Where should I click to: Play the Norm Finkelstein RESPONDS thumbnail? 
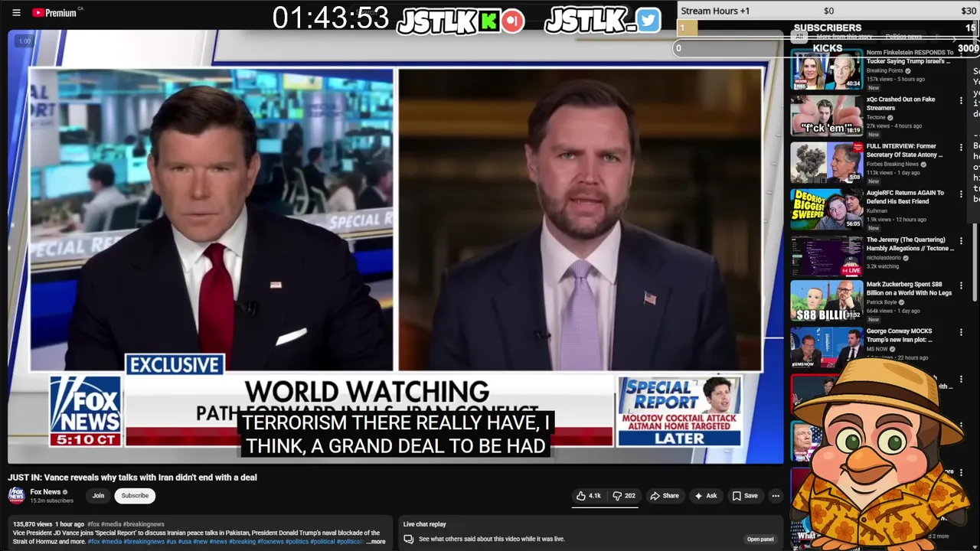point(827,69)
